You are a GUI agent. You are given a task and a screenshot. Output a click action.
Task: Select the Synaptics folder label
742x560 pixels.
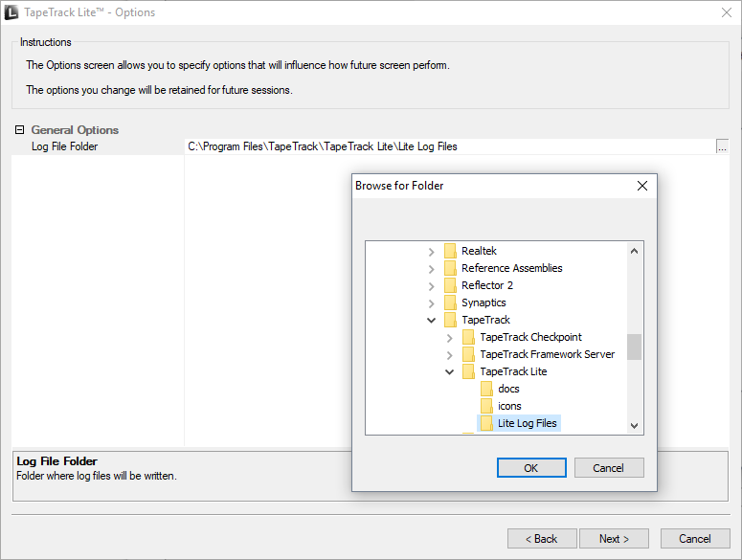point(483,302)
